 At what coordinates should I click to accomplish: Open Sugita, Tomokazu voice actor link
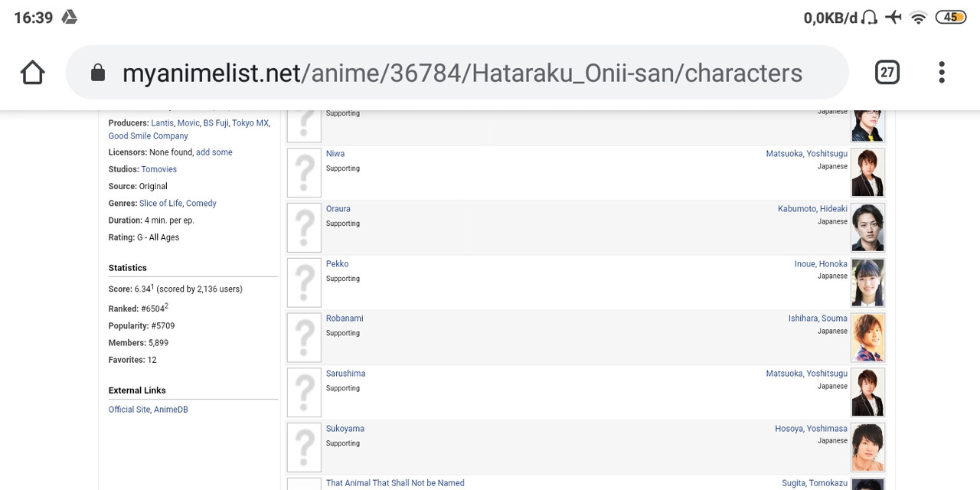pos(815,483)
